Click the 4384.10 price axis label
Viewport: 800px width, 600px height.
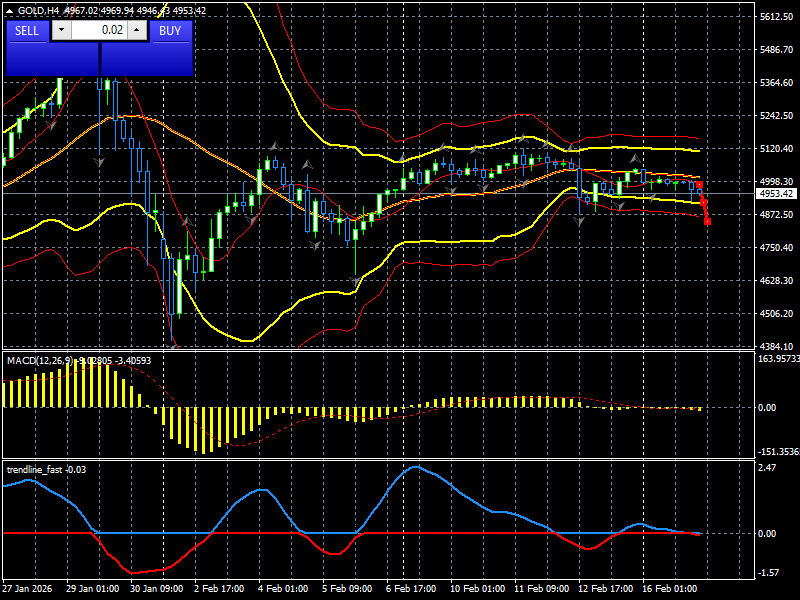(x=776, y=346)
